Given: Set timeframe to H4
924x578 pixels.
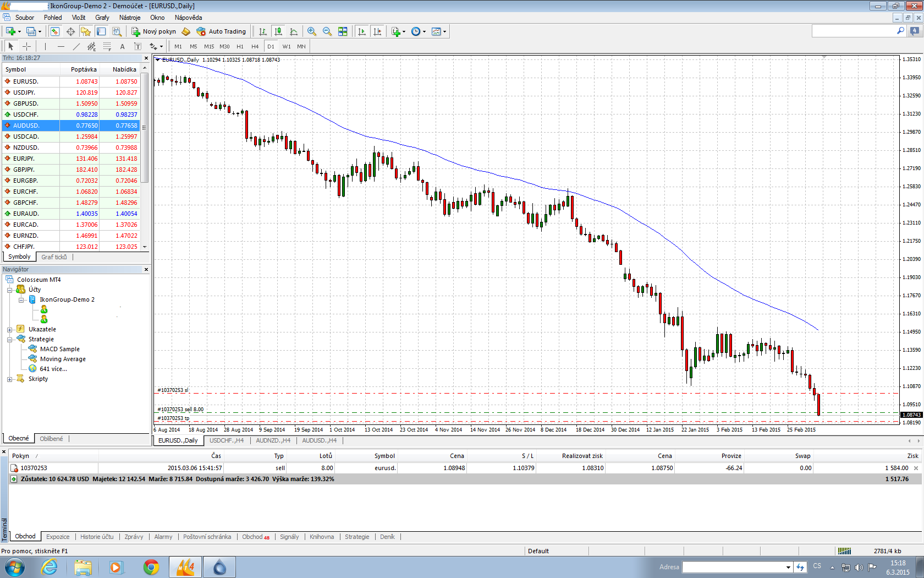Looking at the screenshot, I should tap(255, 46).
